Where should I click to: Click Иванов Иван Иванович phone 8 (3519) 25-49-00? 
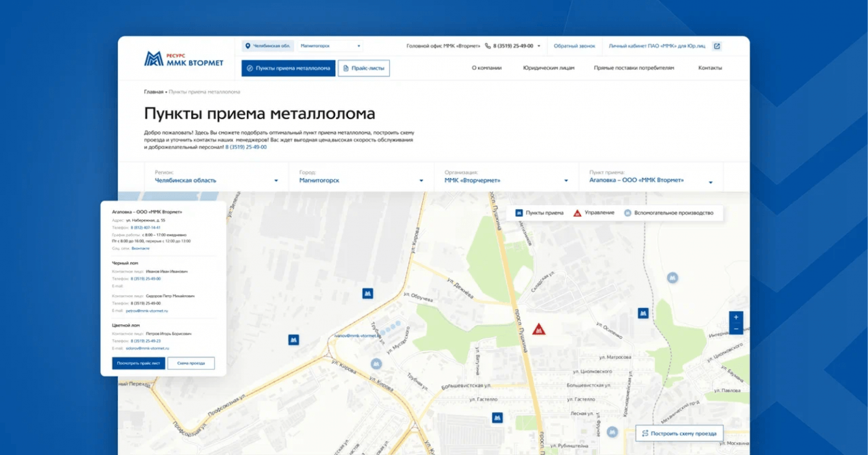(146, 278)
